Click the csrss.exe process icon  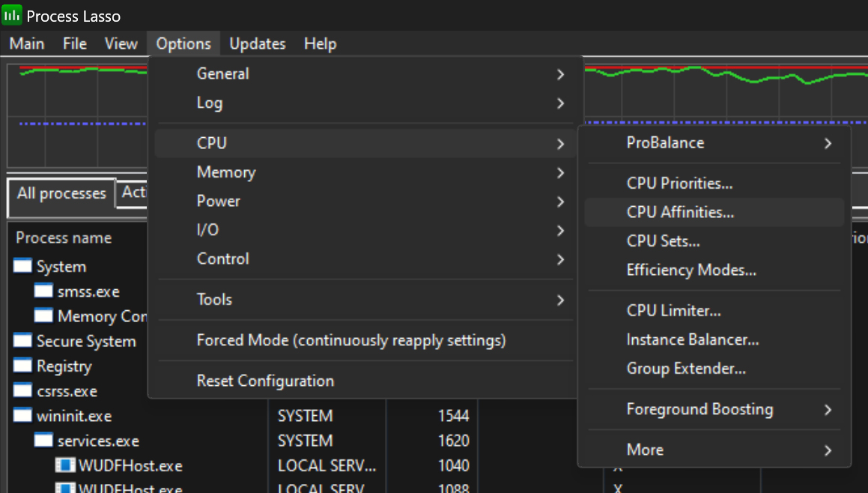pyautogui.click(x=23, y=391)
